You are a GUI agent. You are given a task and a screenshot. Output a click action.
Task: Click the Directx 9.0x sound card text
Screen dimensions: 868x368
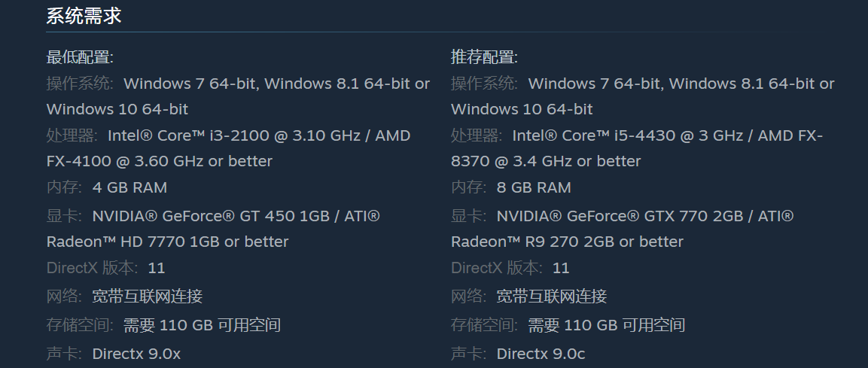click(136, 354)
